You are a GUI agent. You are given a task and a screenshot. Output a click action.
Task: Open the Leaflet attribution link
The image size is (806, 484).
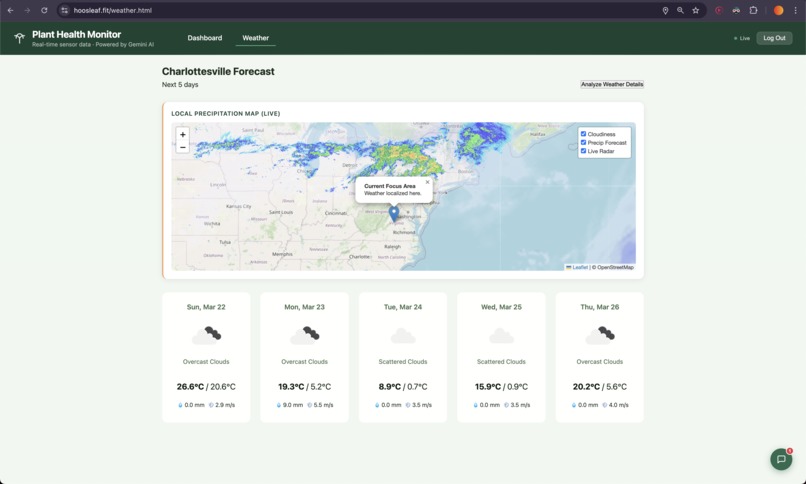pyautogui.click(x=580, y=267)
